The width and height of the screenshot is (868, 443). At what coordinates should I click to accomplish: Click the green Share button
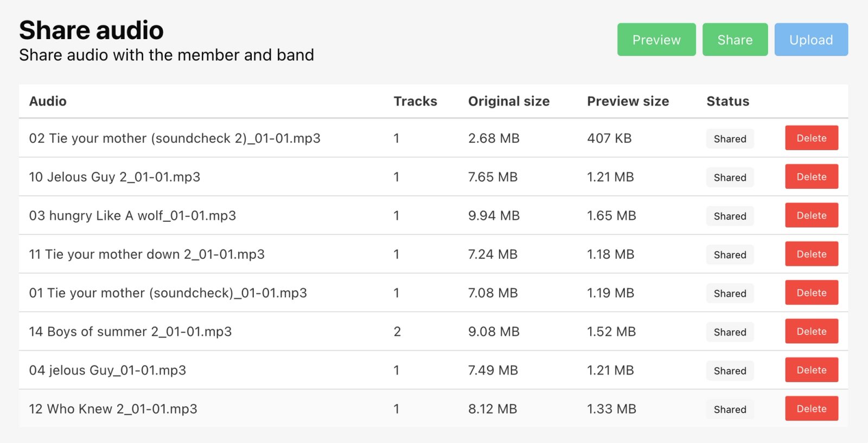[735, 39]
